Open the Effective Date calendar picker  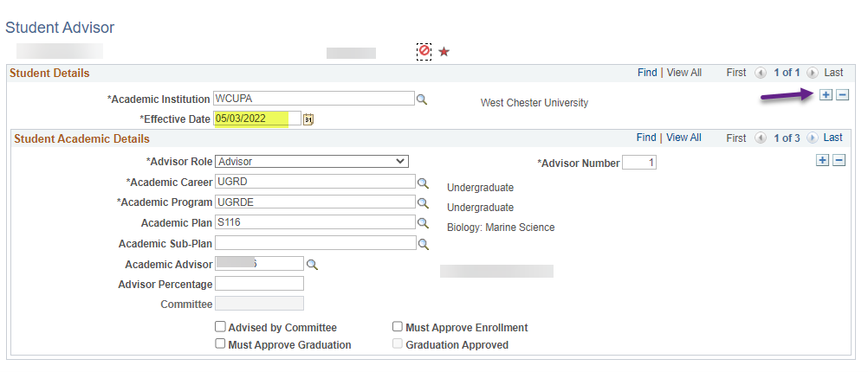tap(308, 119)
